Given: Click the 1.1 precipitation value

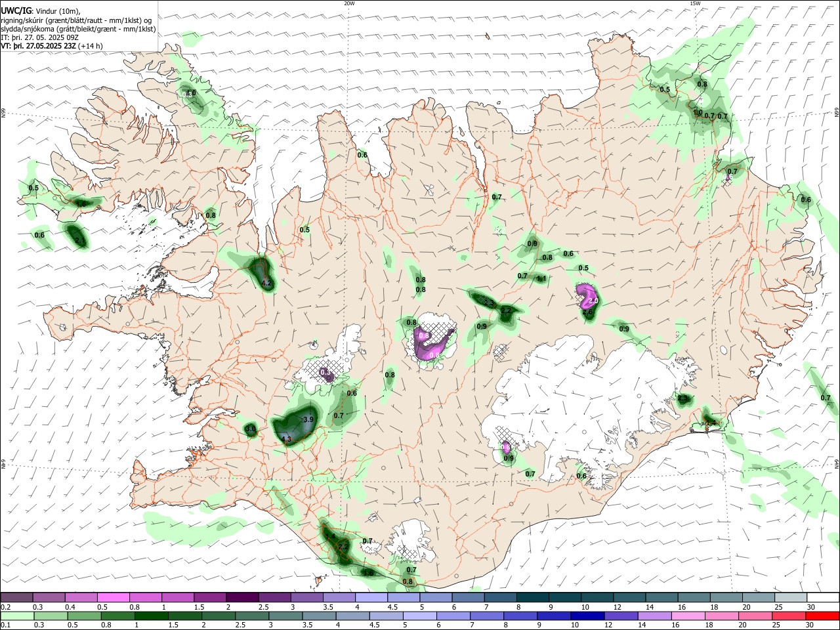Looking at the screenshot, I should (x=541, y=278).
